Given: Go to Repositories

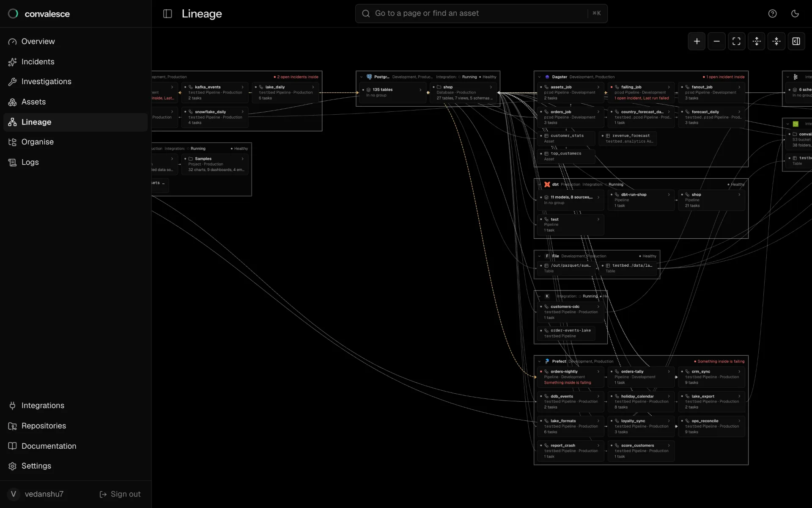Looking at the screenshot, I should pos(75,426).
